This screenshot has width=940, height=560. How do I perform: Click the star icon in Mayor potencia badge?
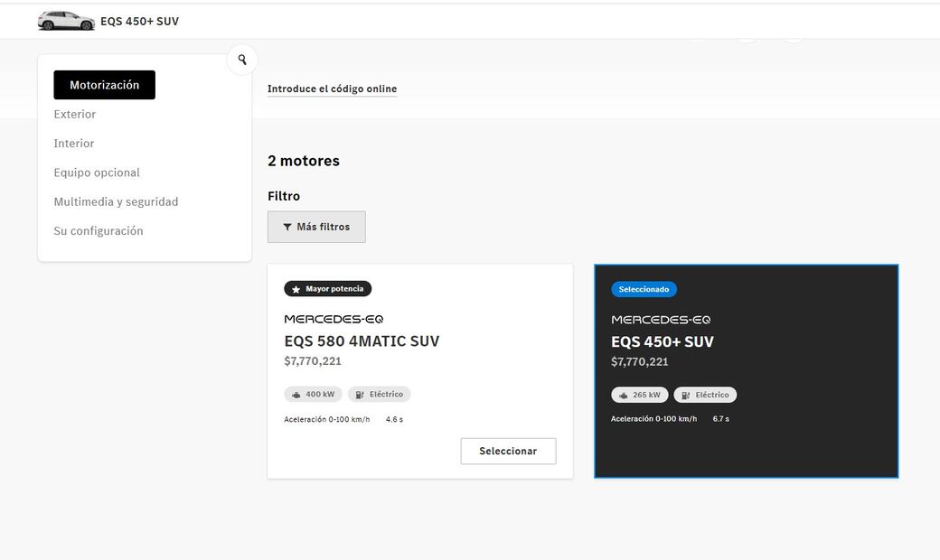(x=296, y=289)
